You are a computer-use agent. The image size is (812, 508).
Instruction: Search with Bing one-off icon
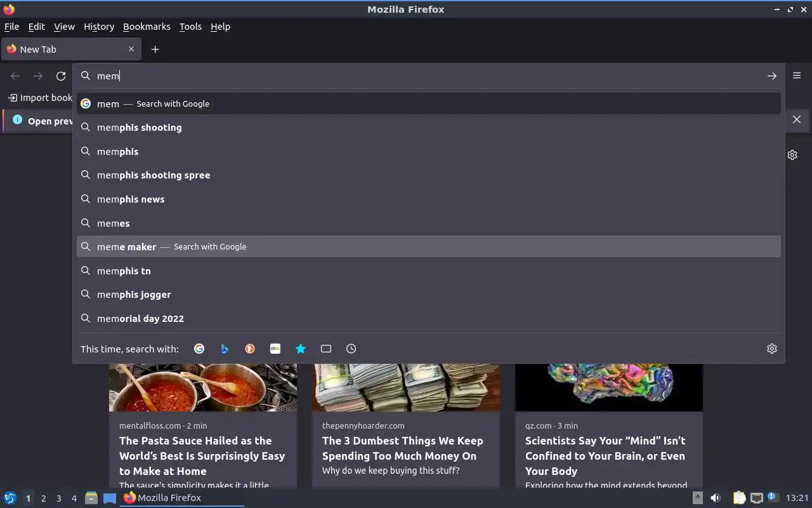click(x=225, y=349)
